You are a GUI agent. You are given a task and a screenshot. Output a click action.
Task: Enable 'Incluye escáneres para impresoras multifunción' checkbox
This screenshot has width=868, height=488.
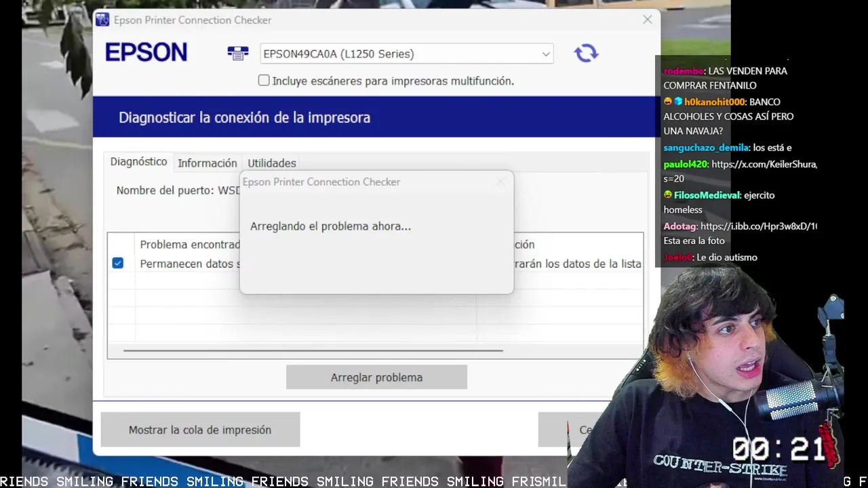[x=264, y=81]
